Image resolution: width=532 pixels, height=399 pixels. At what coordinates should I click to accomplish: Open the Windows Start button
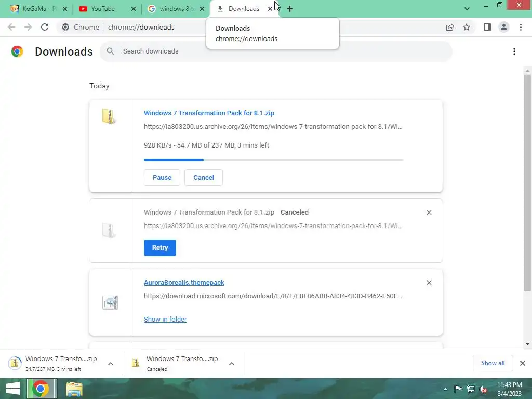(13, 389)
